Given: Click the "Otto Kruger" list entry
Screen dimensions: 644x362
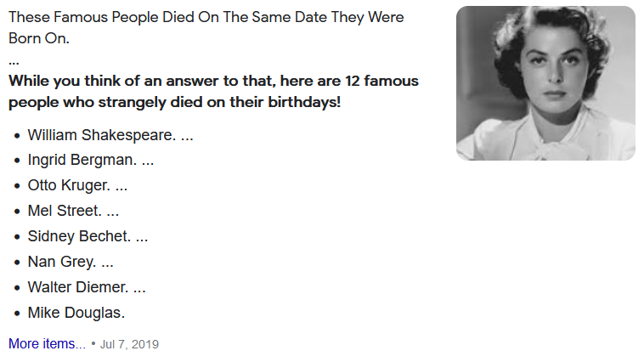Looking at the screenshot, I should point(68,185).
